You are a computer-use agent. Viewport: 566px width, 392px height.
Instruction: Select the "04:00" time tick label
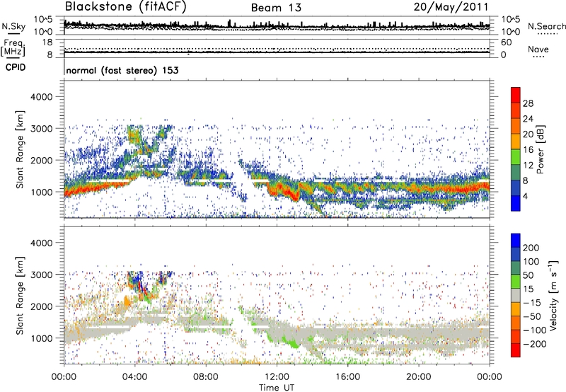[x=134, y=377]
